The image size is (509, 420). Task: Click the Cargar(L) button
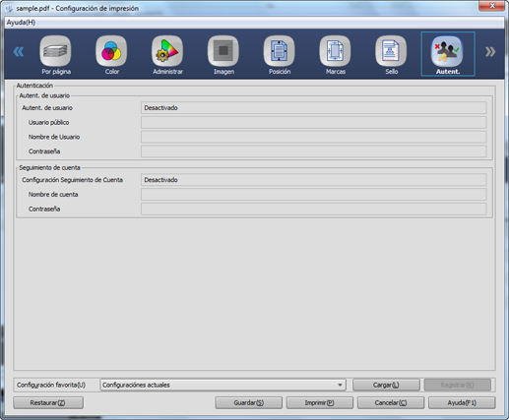386,385
